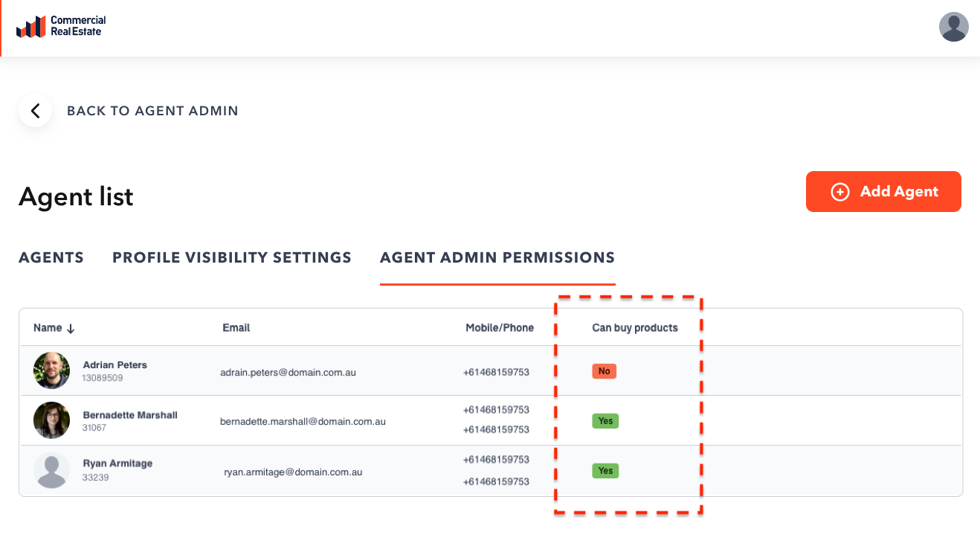Click the Commercial Real Estate logo
Screen dimensions: 980x549
pos(61,27)
